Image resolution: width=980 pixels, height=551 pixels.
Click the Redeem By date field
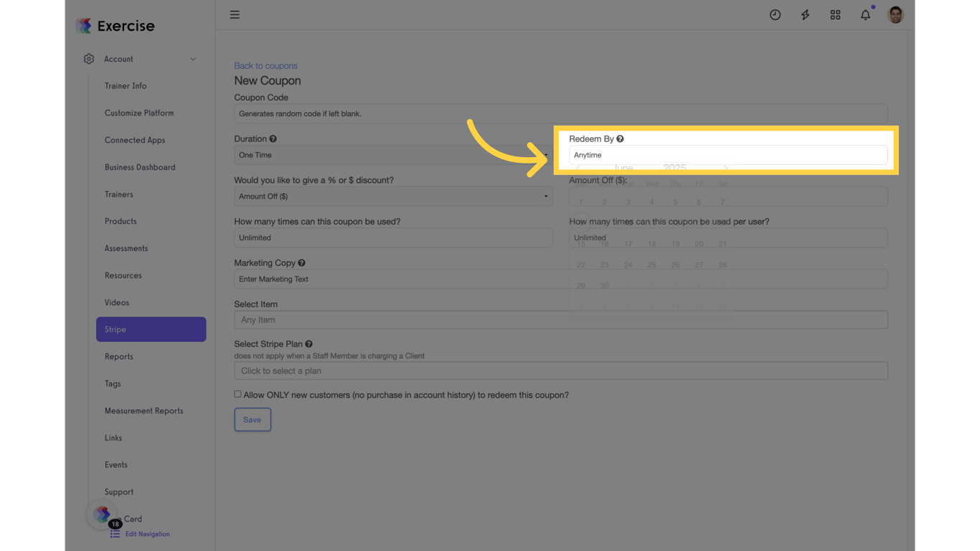click(x=727, y=155)
